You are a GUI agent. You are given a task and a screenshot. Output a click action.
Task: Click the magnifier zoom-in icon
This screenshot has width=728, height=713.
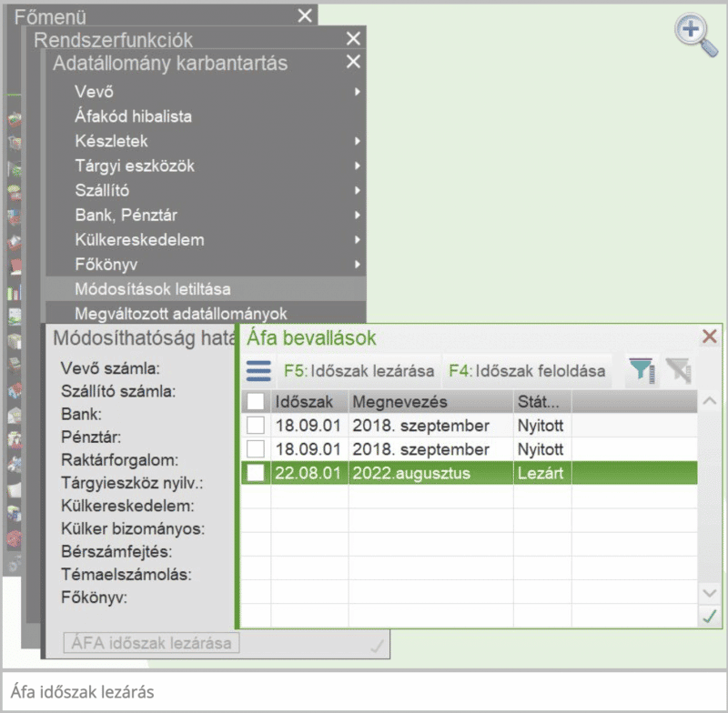coord(695,35)
